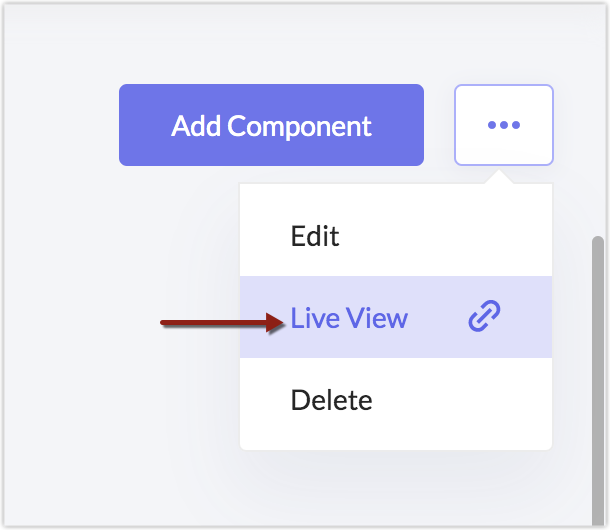Open the three-dot more options menu
610x530 pixels.
coord(503,125)
